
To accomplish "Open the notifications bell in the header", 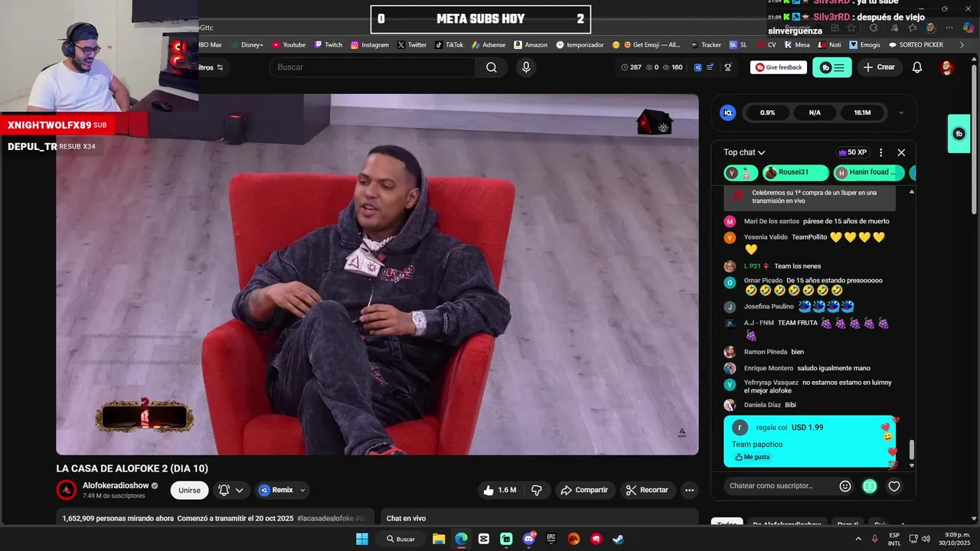I will 917,67.
